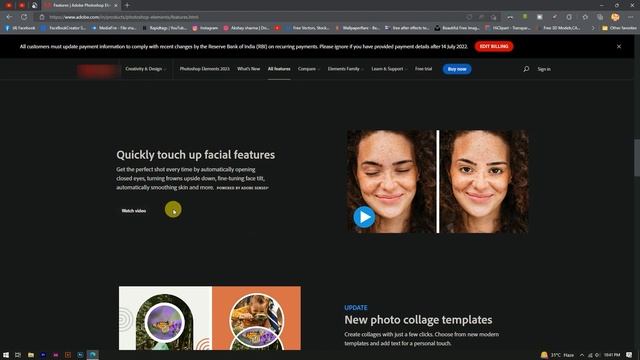Open the browser profile avatar icon
Screen dimensions: 640x360
615,17
